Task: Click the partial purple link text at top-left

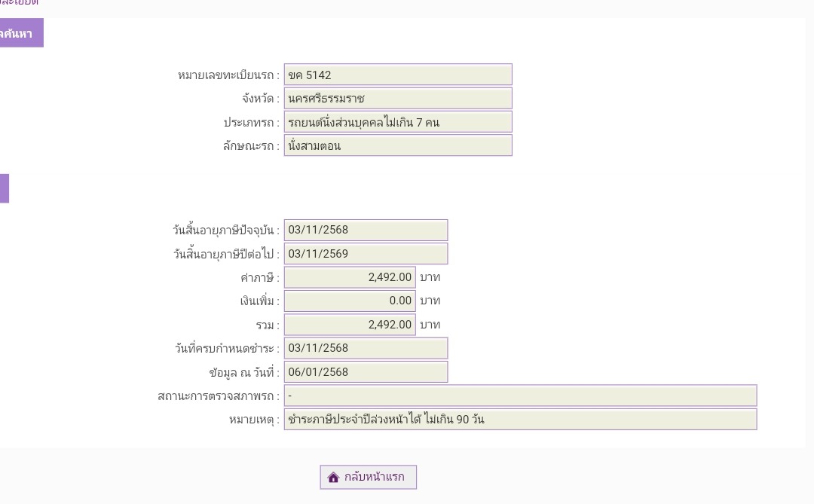Action: point(19,3)
